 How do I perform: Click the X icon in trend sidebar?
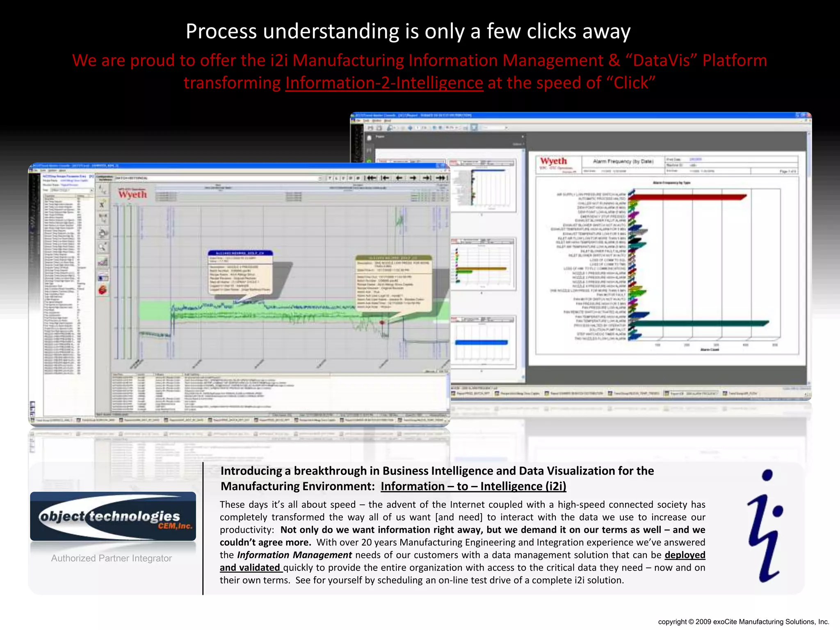(x=102, y=204)
